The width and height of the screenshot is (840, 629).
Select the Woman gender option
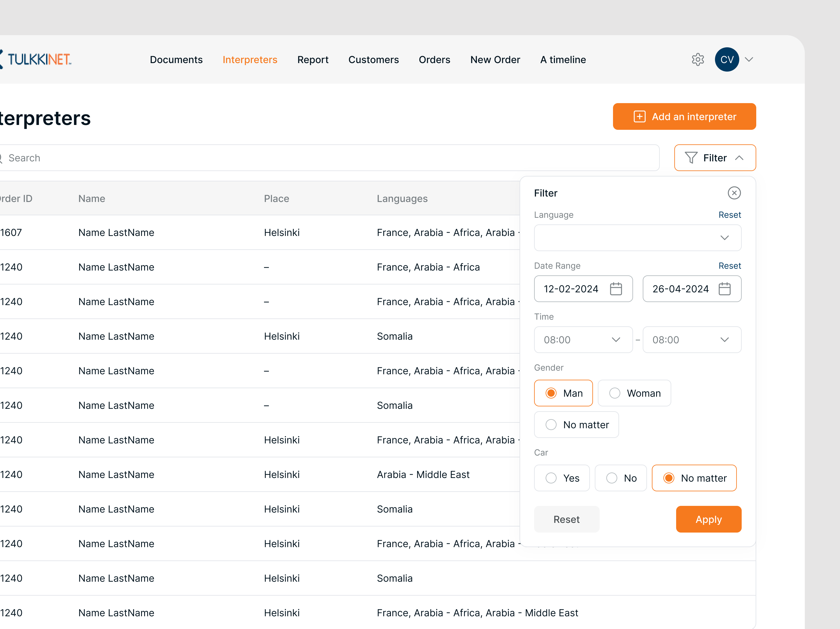click(x=634, y=393)
